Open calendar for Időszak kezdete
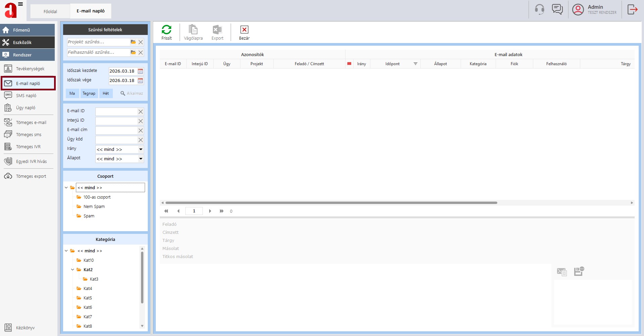Image resolution: width=644 pixels, height=336 pixels. 140,71
